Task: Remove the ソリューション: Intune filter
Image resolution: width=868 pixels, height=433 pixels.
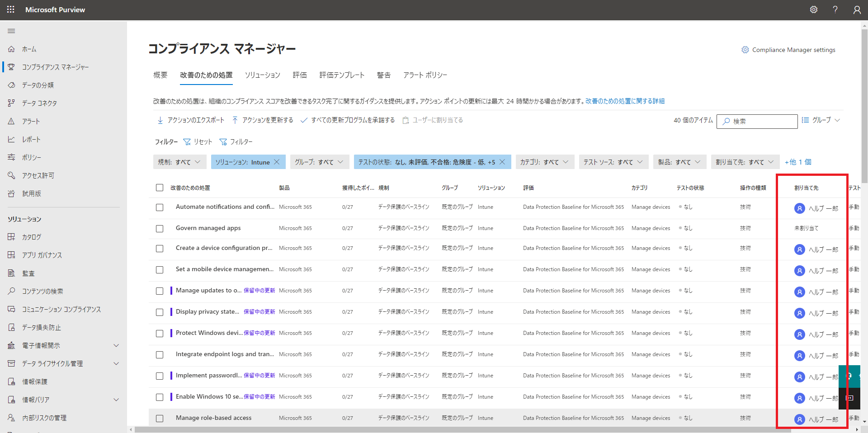Action: [x=277, y=162]
